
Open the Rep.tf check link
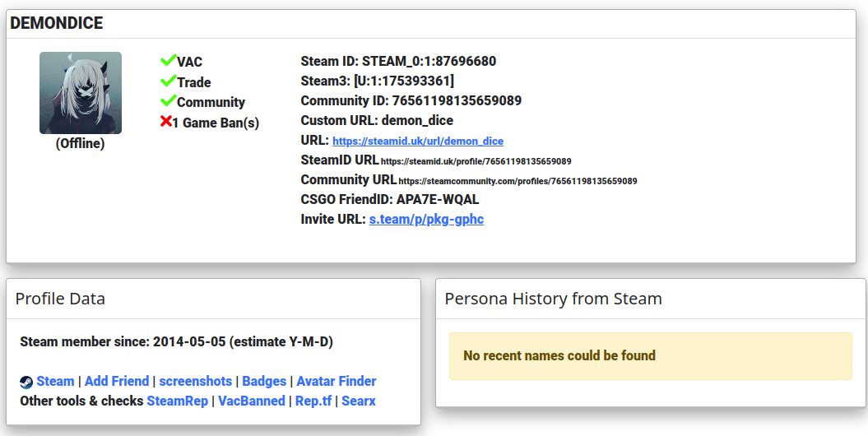[x=313, y=401]
